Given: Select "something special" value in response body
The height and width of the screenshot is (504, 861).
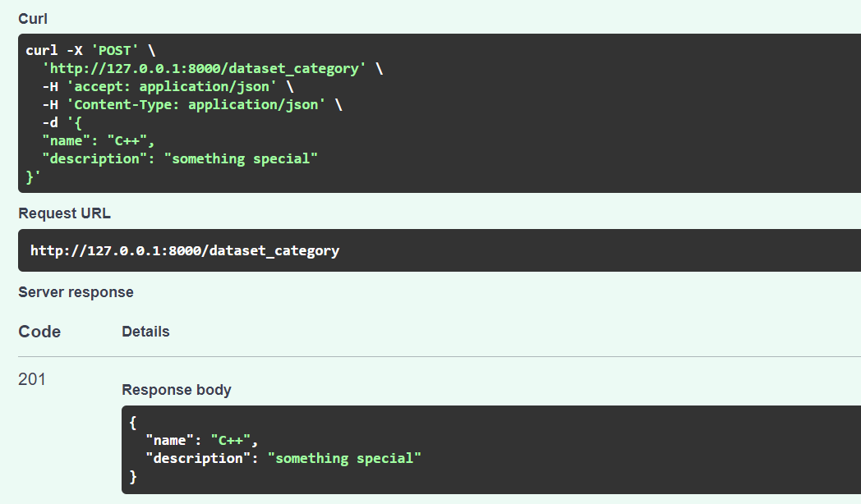Looking at the screenshot, I should point(344,459).
